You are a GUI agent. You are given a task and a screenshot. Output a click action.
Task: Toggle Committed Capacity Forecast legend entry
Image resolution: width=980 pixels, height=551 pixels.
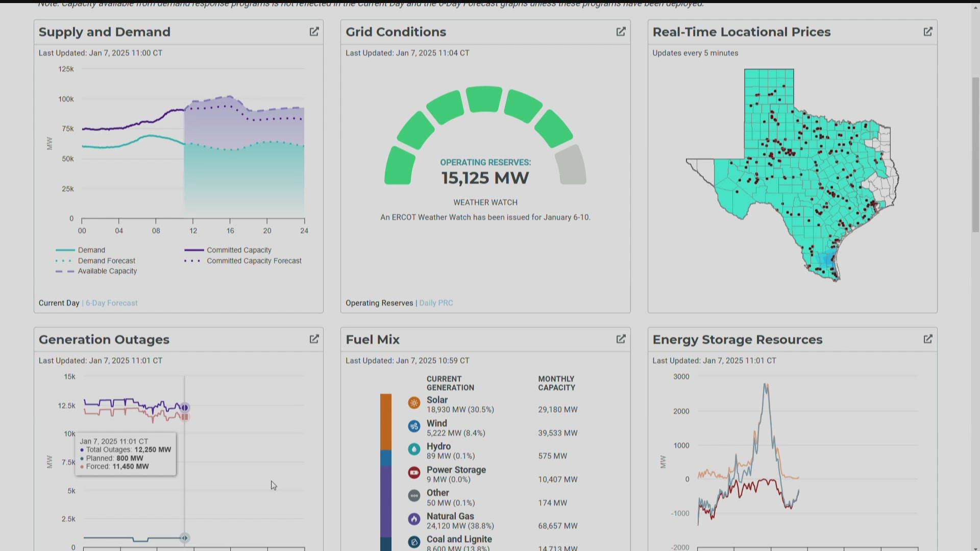pyautogui.click(x=243, y=261)
